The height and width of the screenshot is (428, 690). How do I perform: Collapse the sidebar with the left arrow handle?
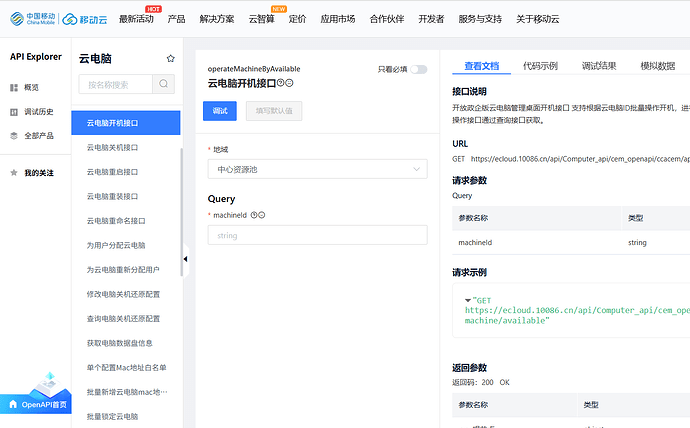pos(186,259)
